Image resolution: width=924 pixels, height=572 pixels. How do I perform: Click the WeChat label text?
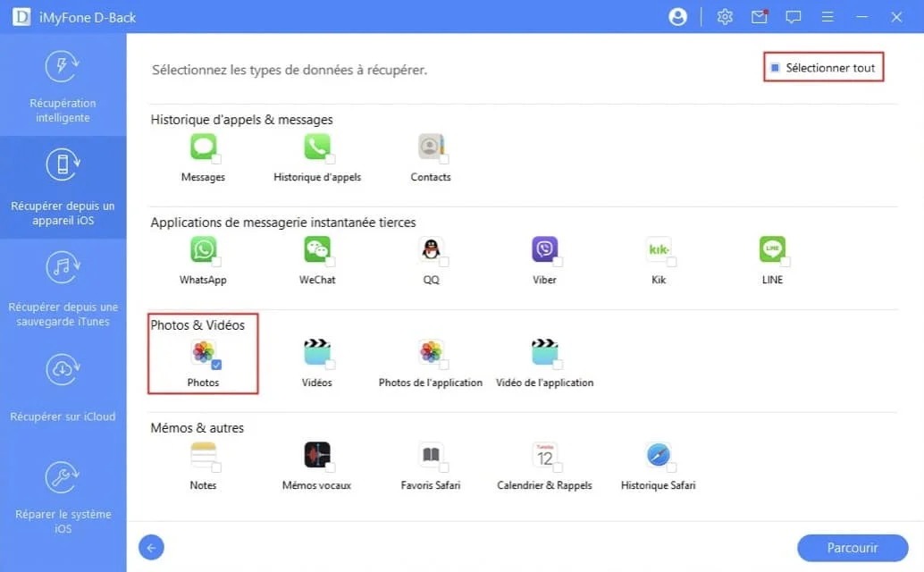317,280
